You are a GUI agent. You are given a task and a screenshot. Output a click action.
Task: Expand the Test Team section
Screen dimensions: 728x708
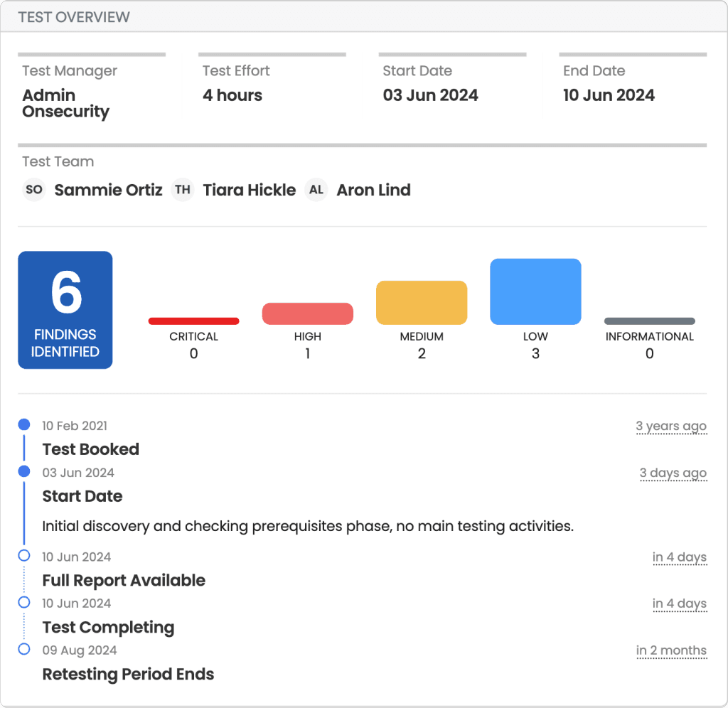point(58,162)
